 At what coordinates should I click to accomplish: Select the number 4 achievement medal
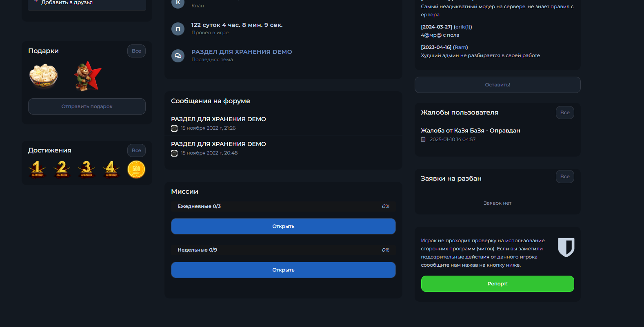coord(111,169)
